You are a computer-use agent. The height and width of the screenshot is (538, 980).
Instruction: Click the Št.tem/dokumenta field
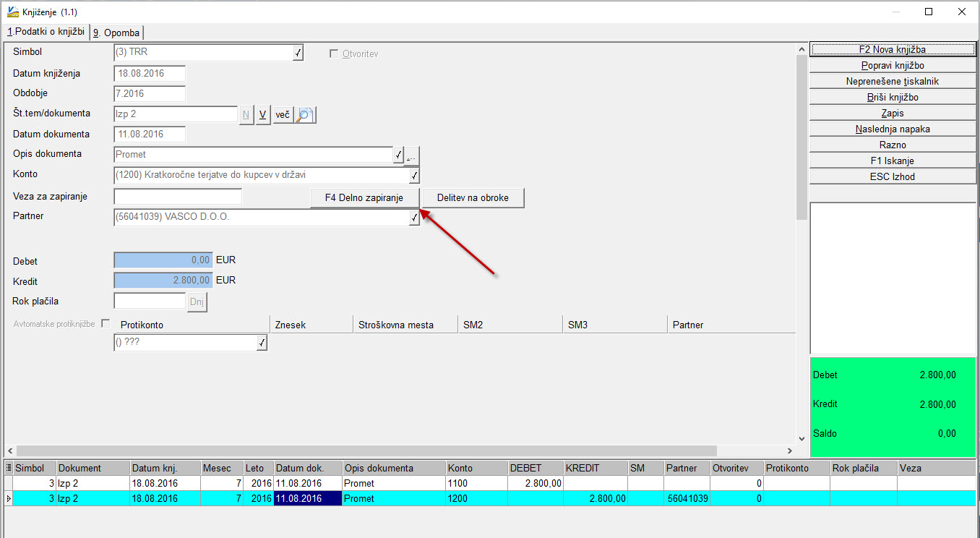(176, 114)
